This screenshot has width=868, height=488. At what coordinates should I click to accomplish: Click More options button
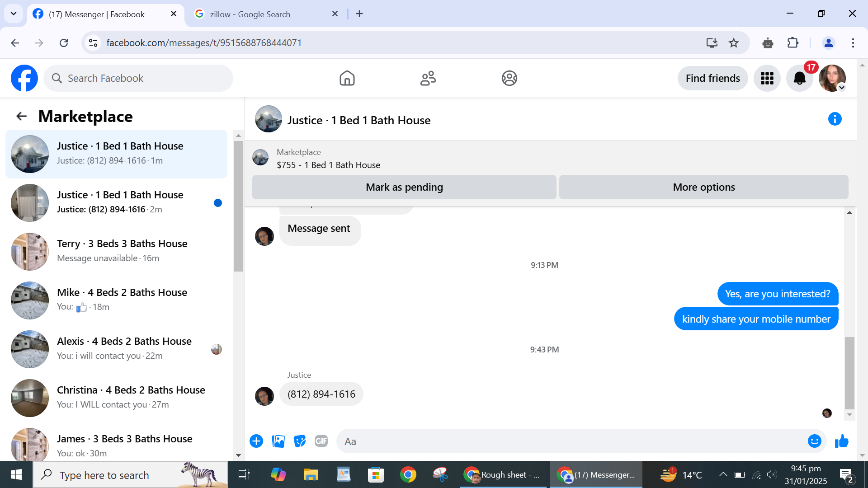pyautogui.click(x=704, y=187)
